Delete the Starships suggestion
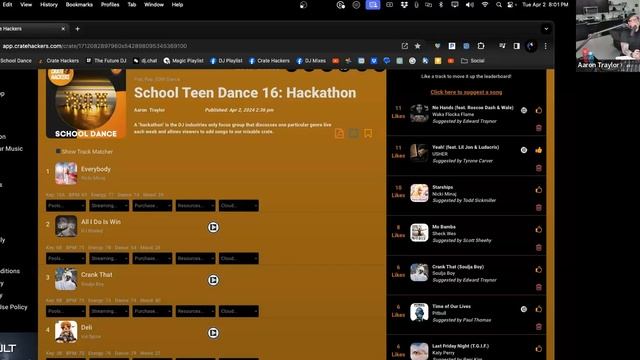Screen dimensions: 640x360 (x=539, y=208)
